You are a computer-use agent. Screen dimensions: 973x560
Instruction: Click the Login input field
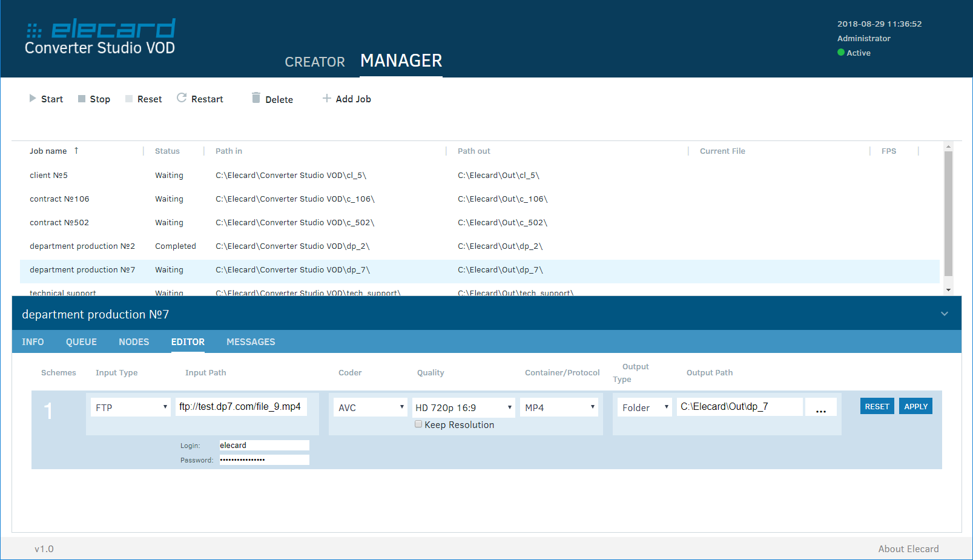(x=263, y=446)
